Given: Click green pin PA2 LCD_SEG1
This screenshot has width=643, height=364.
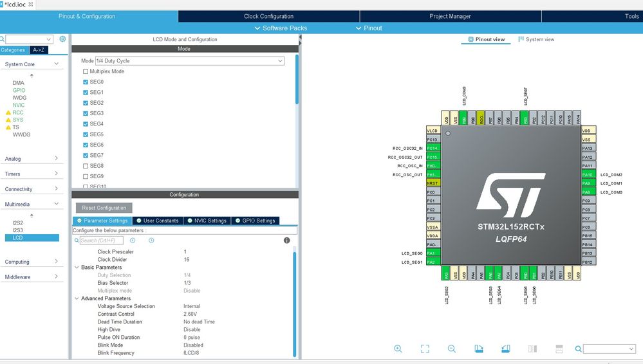Looking at the screenshot, I should point(433,262).
